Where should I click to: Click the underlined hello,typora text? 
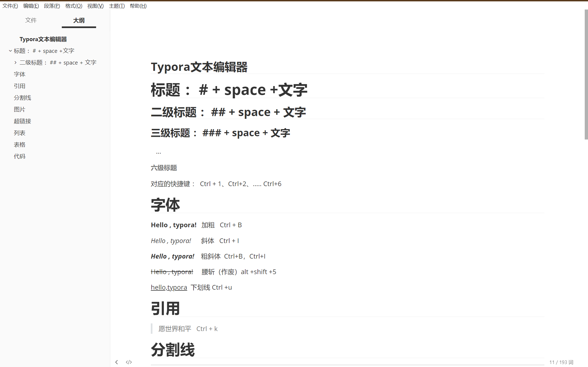(169, 287)
